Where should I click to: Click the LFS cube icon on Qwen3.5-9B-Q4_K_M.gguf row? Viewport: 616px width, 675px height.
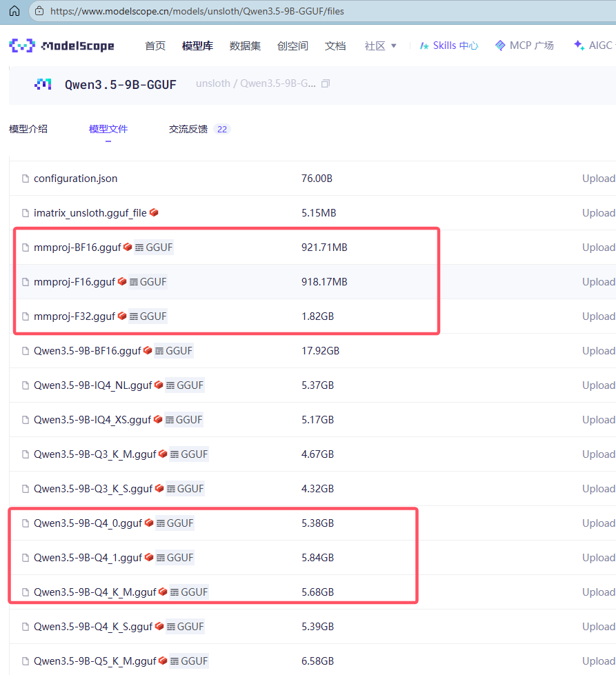point(163,591)
